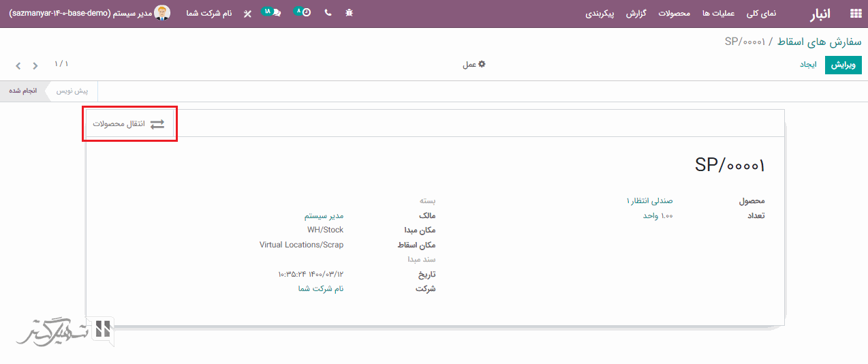Click the transfer arrows icon
Image resolution: width=868 pixels, height=364 pixels.
[x=157, y=124]
